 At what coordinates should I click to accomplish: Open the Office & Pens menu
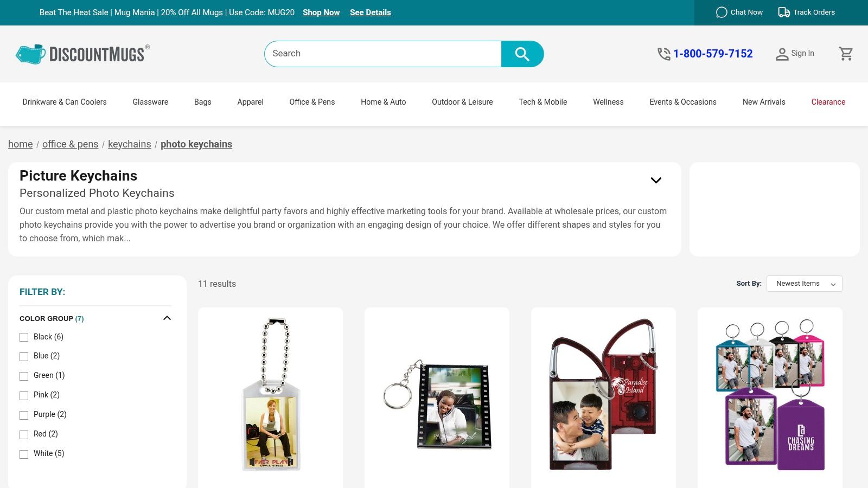[312, 102]
